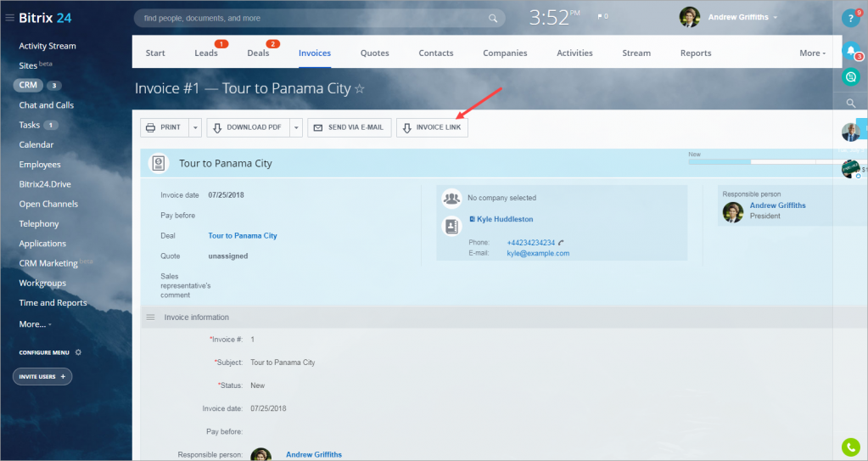The image size is (868, 461).
Task: Open the Stream tab
Action: [x=636, y=53]
